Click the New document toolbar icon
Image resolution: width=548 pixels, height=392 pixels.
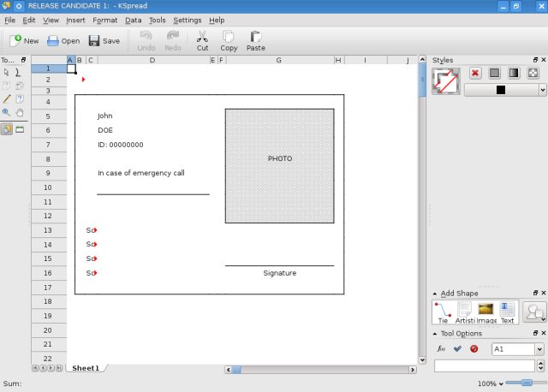pyautogui.click(x=16, y=40)
